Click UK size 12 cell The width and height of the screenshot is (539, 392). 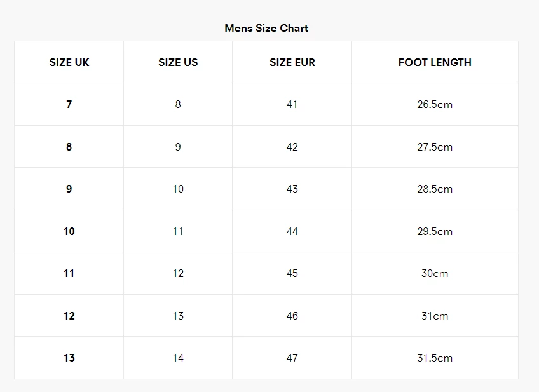pos(69,316)
